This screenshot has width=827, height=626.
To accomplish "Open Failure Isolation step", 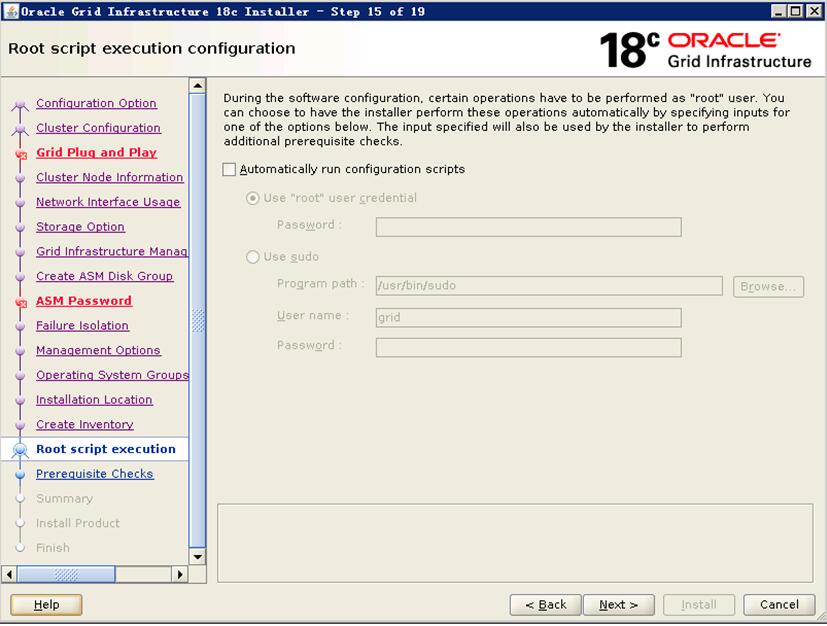I will [x=82, y=326].
